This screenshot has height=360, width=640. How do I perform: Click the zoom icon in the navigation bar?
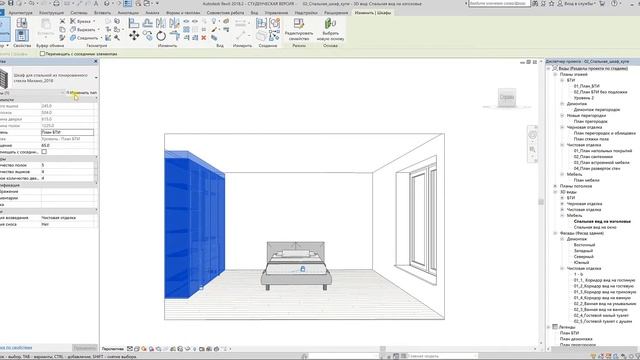pos(533,150)
